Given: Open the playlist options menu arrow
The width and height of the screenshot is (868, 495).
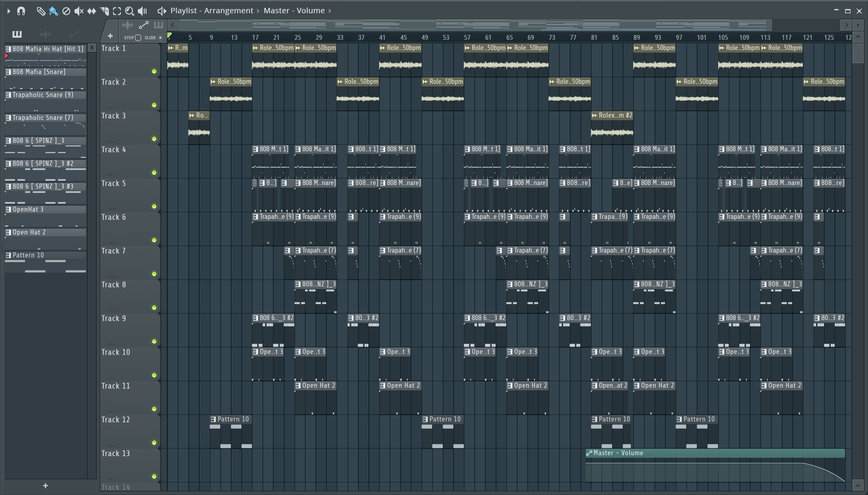Looking at the screenshot, I should 8,11.
